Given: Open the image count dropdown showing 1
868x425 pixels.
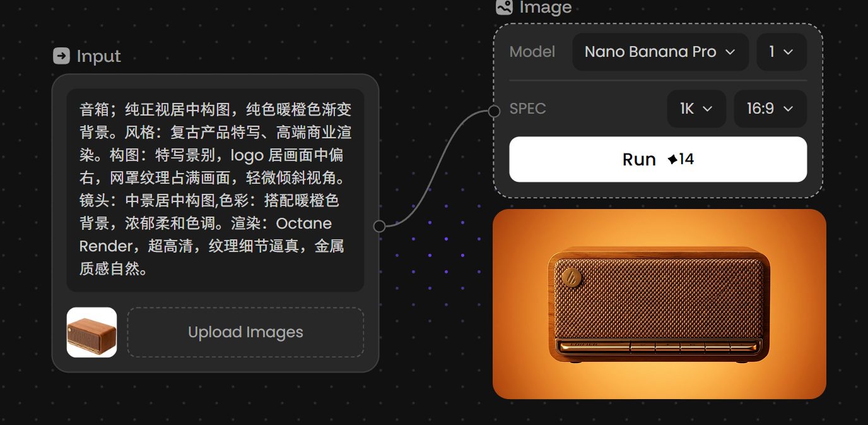Looking at the screenshot, I should click(x=782, y=52).
